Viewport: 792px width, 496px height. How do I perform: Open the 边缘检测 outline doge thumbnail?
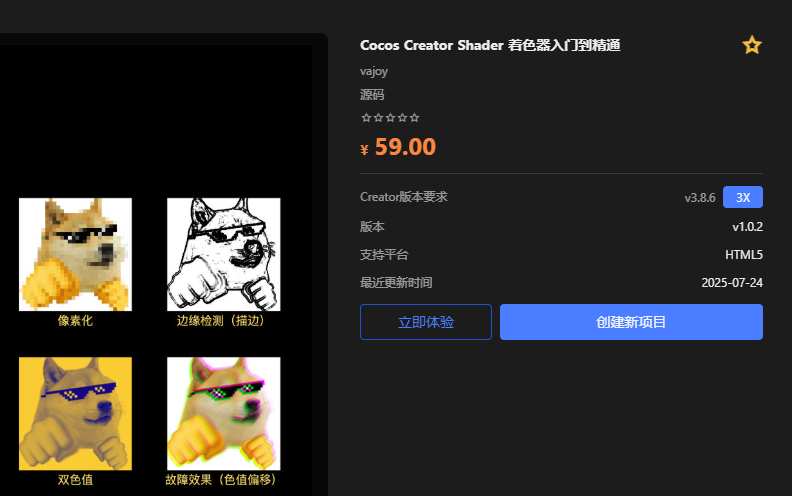(224, 254)
